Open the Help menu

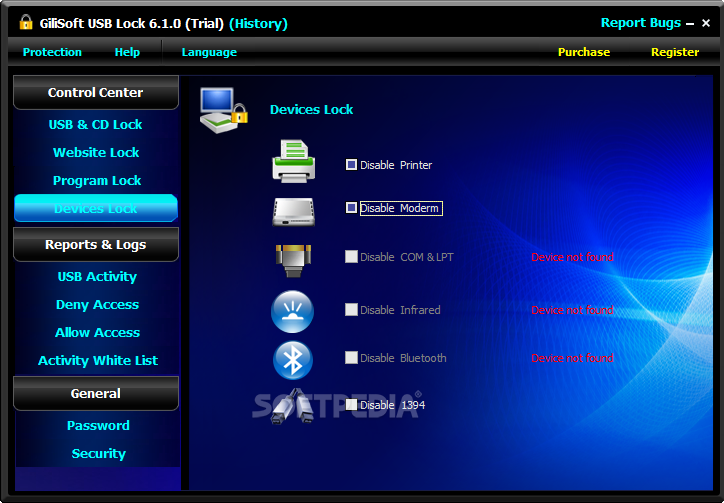tap(127, 52)
